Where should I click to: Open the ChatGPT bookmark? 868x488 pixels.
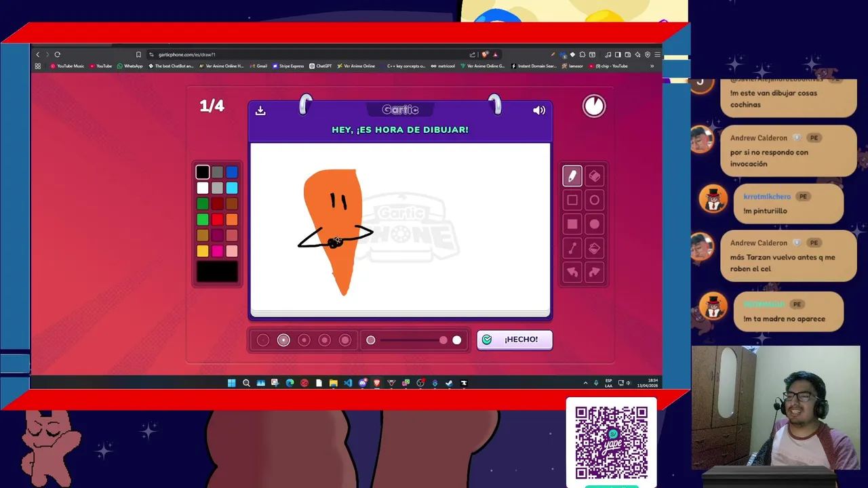click(x=321, y=66)
